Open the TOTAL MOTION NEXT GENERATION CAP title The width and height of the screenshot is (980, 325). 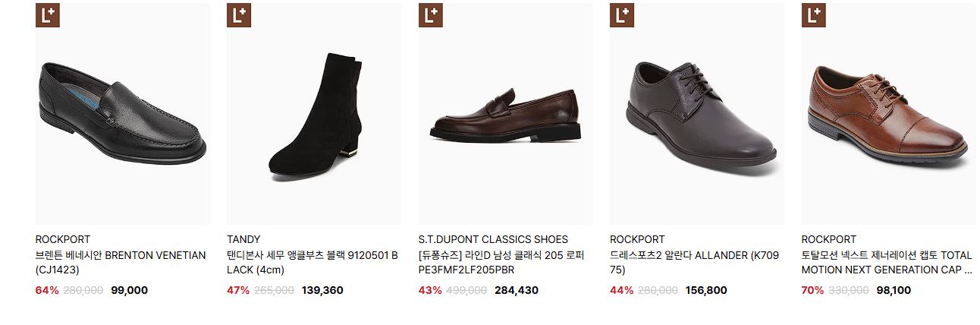click(887, 262)
